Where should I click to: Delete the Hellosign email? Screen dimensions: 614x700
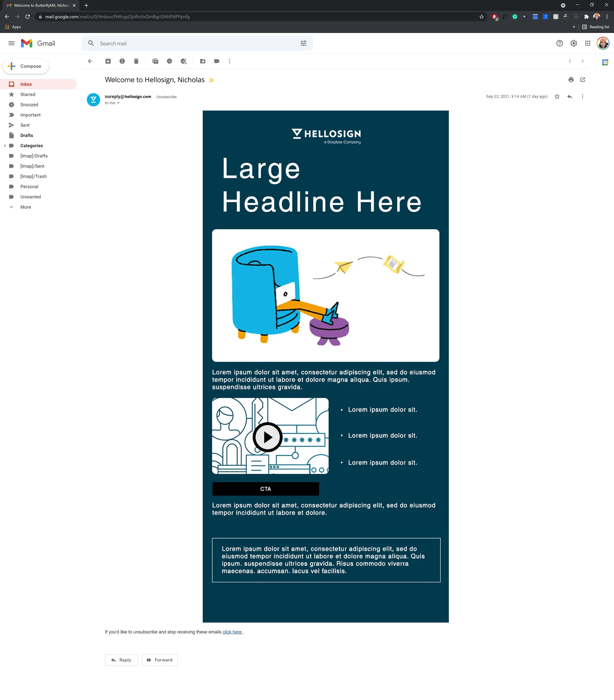tap(136, 61)
